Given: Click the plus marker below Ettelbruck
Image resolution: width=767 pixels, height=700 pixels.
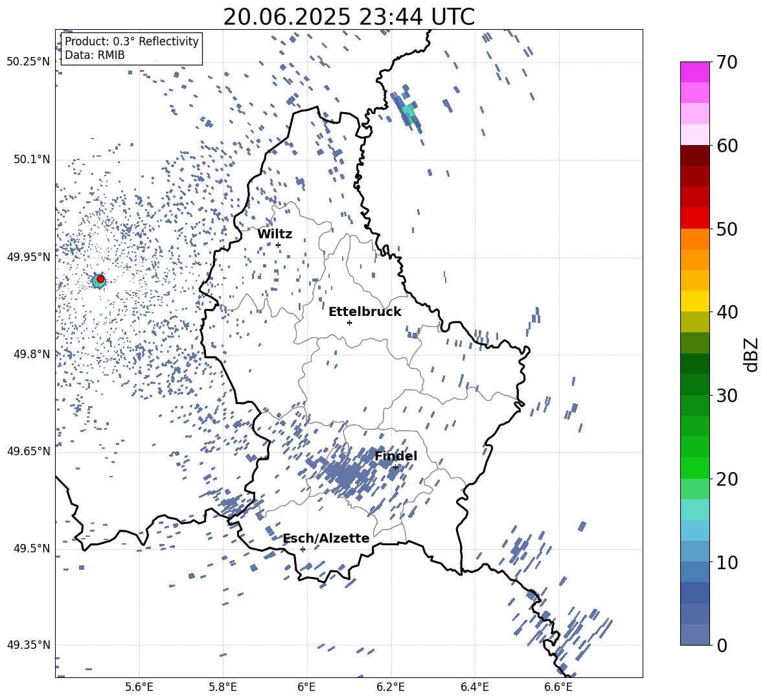Looking at the screenshot, I should point(349,322).
